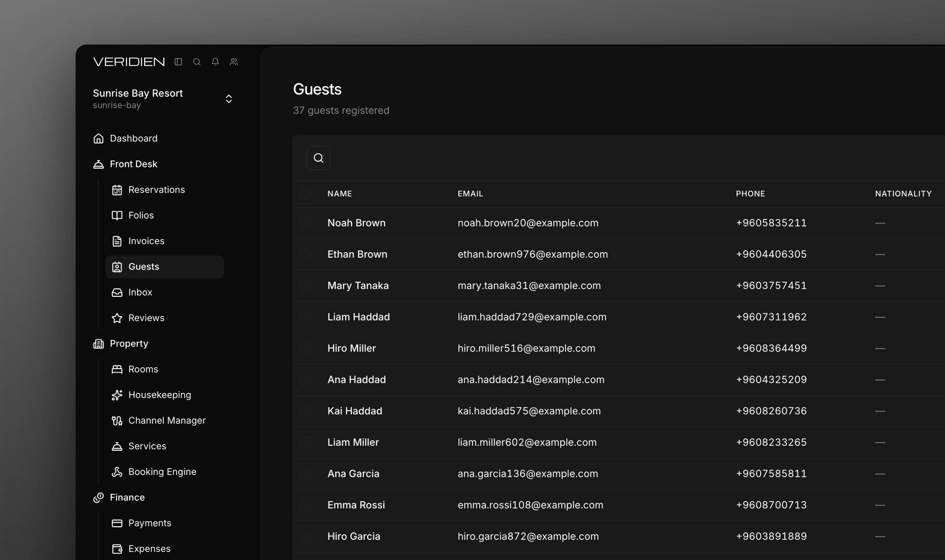Open Expenses page
Screen dimensions: 945x560
tap(150, 549)
